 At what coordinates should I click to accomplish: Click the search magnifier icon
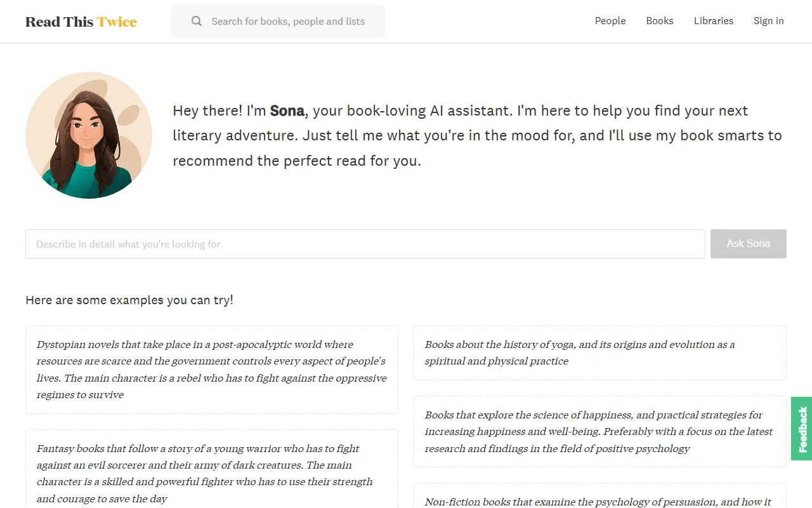click(x=197, y=22)
